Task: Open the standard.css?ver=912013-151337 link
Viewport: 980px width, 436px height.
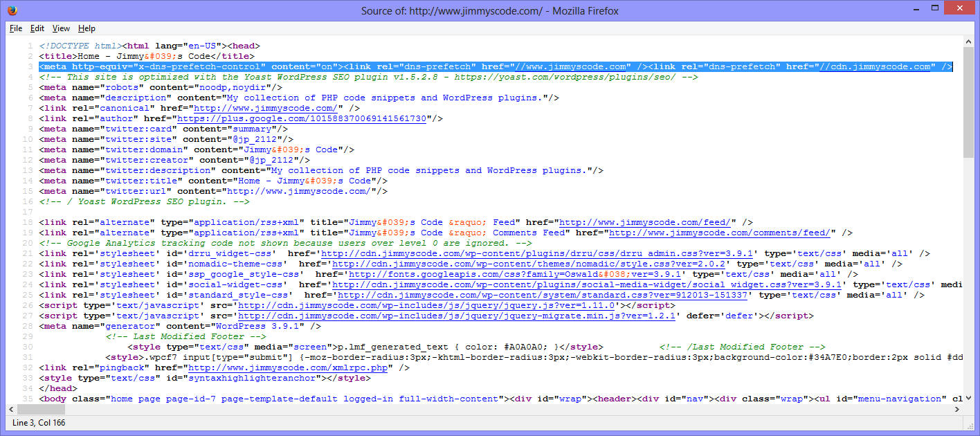Action: pyautogui.click(x=543, y=295)
